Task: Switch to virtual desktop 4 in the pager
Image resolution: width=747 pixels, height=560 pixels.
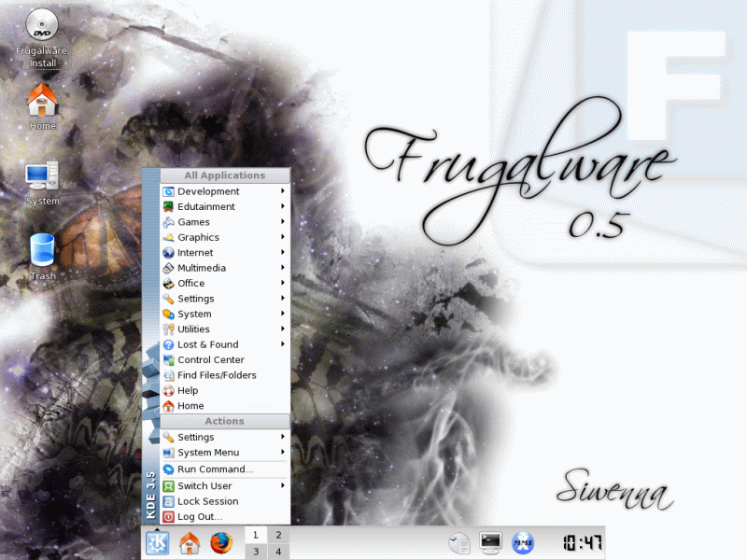Action: [278, 552]
